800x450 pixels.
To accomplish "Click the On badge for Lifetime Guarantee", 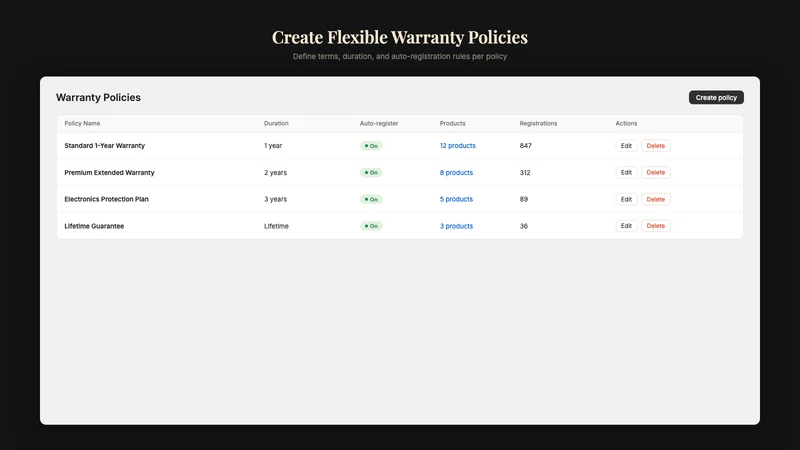I will point(371,226).
